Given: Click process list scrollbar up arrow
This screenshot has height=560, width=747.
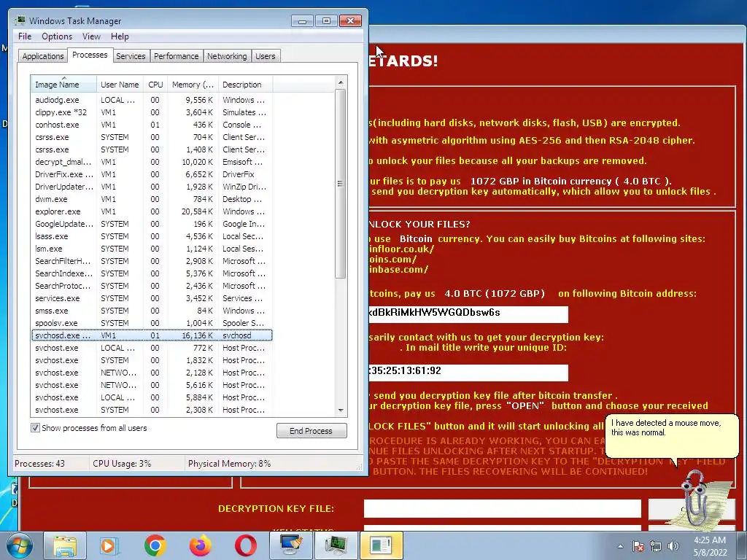Looking at the screenshot, I should pyautogui.click(x=341, y=82).
